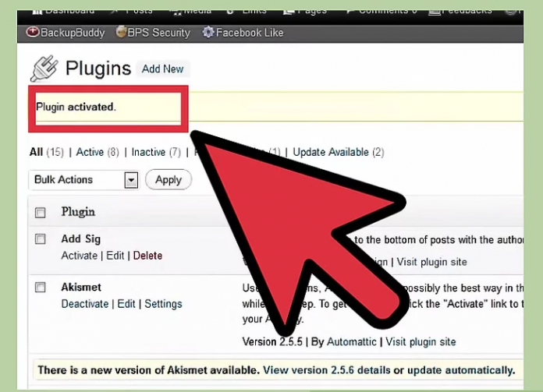Open Akismet Settings link

tap(163, 304)
